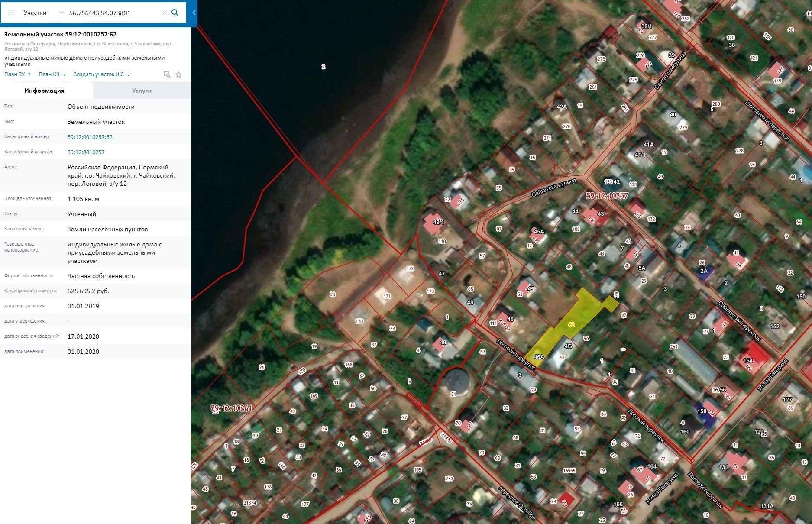The image size is (812, 524).
Task: Click the parcel label 253 on the map
Action: click(449, 479)
